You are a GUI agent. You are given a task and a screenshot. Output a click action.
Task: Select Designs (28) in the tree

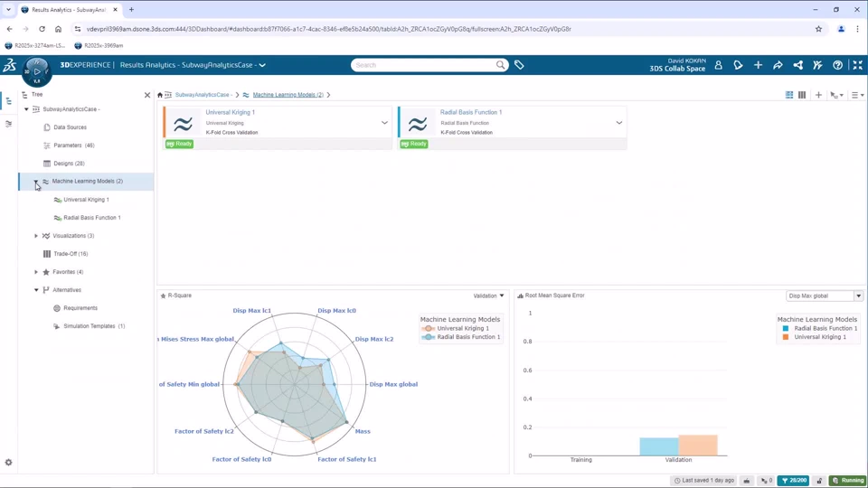click(69, 164)
